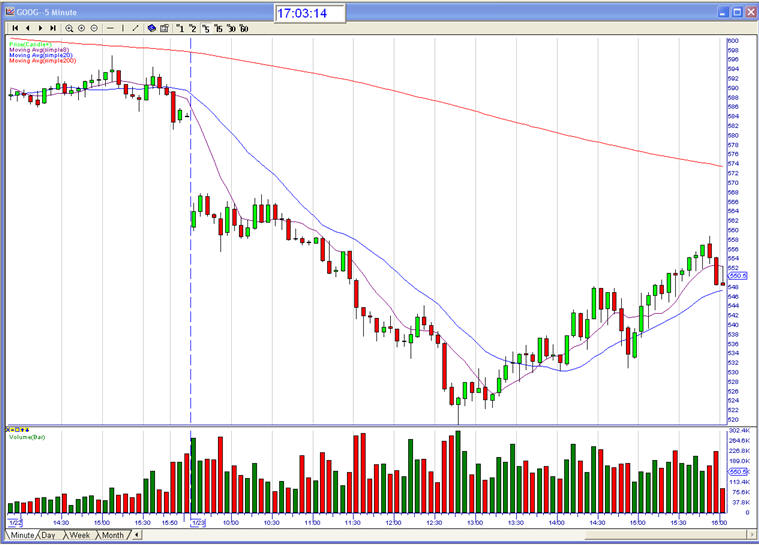Select Moving Avg(simple20) legend label
This screenshot has width=759, height=545.
[x=40, y=55]
